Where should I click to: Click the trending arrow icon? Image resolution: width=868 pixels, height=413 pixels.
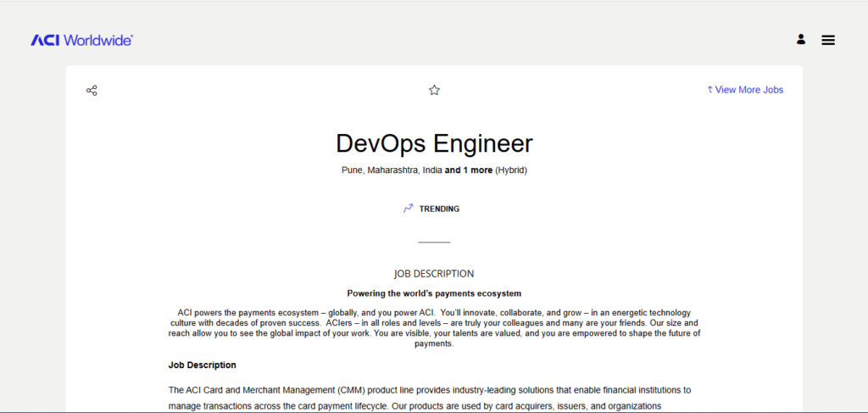(408, 209)
